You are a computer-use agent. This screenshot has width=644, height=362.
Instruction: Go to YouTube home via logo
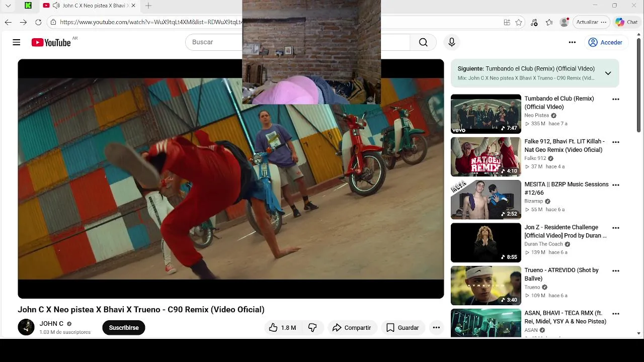[x=51, y=42]
